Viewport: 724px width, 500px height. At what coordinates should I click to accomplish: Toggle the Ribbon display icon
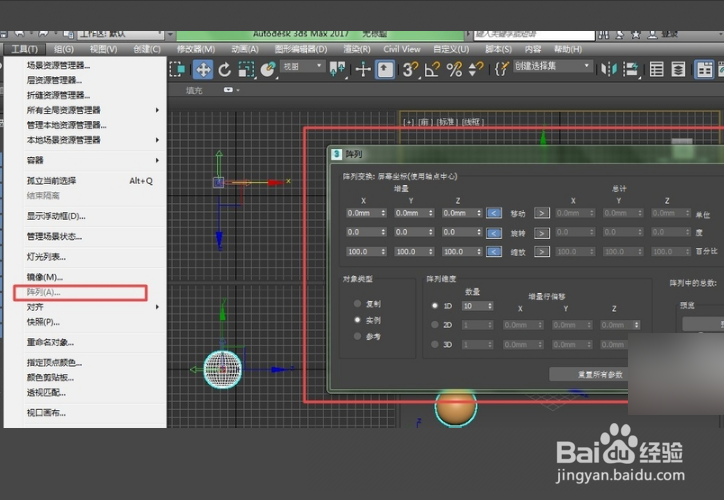[704, 70]
